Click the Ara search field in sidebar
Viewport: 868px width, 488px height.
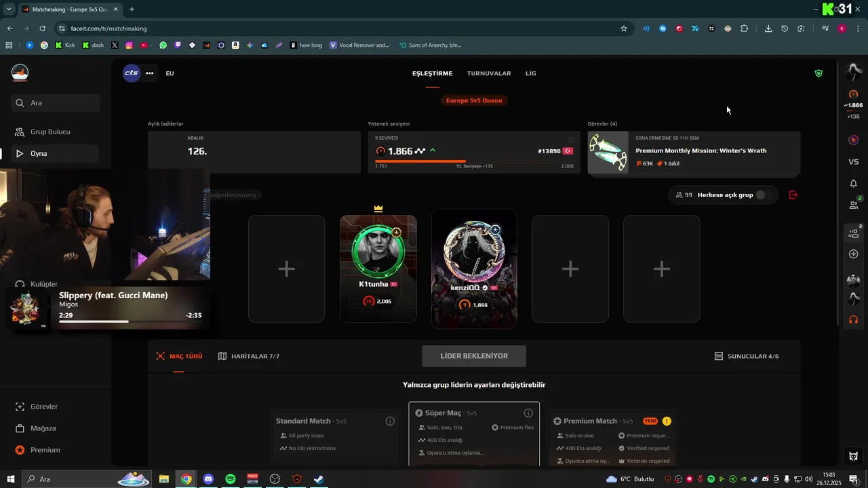[x=56, y=103]
